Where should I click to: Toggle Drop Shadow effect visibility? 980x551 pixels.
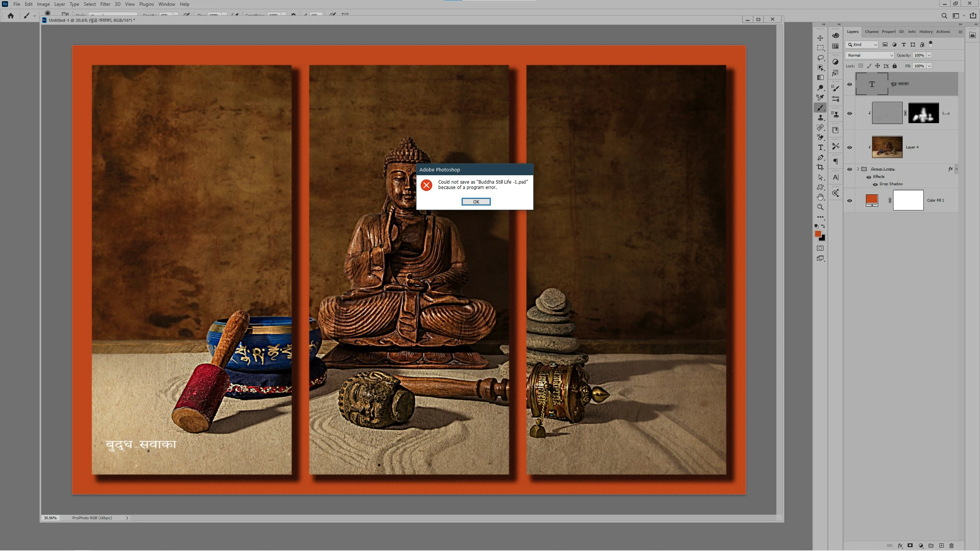pyautogui.click(x=875, y=184)
